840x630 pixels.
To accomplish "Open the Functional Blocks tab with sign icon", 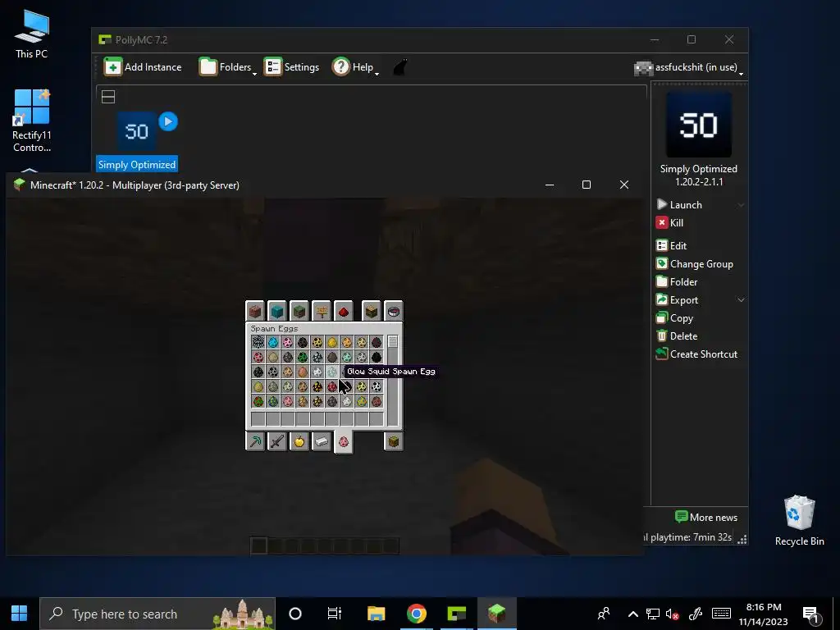I will (322, 311).
